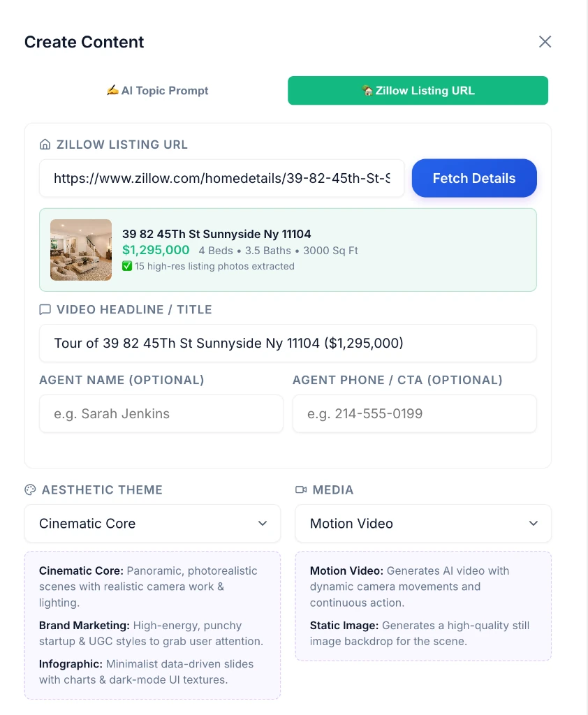
Task: Click the speech bubble icon by Video Headline
Action: point(45,309)
